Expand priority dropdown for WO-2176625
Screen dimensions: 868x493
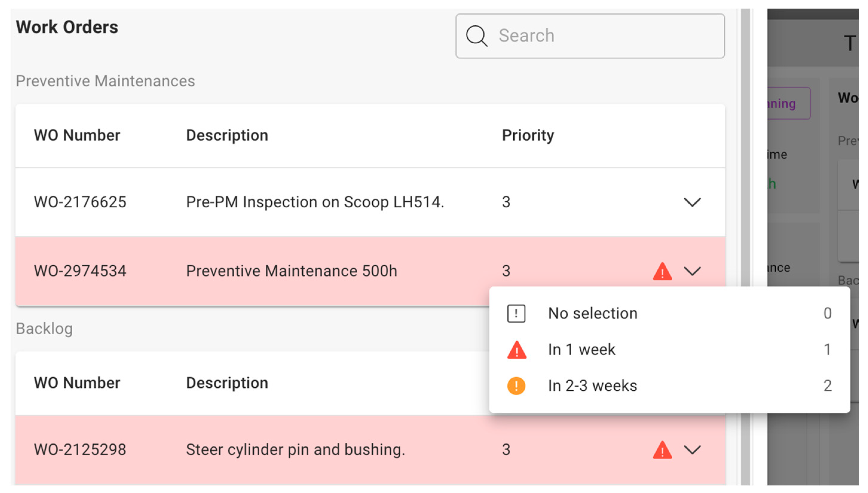[x=692, y=202]
